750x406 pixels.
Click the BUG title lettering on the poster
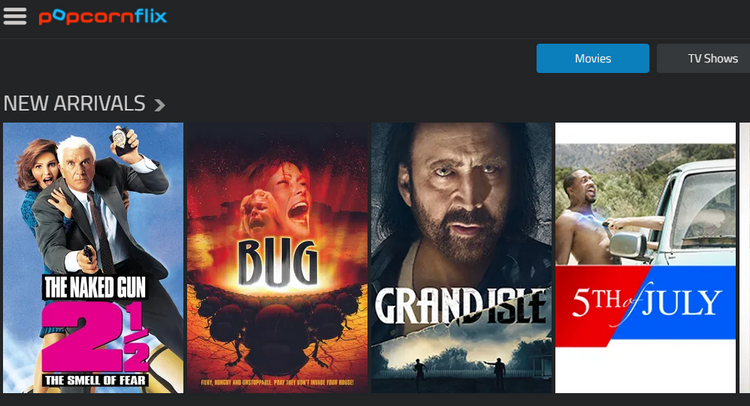pyautogui.click(x=277, y=263)
